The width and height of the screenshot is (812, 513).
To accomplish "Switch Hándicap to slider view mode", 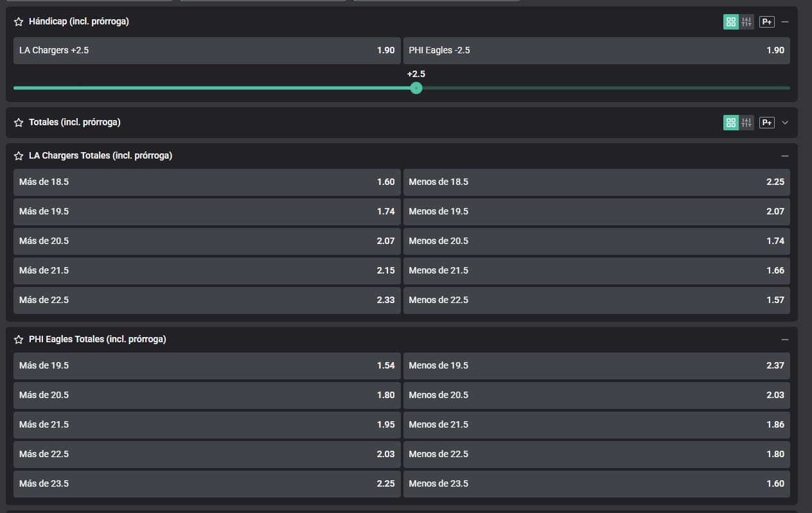I will 746,22.
